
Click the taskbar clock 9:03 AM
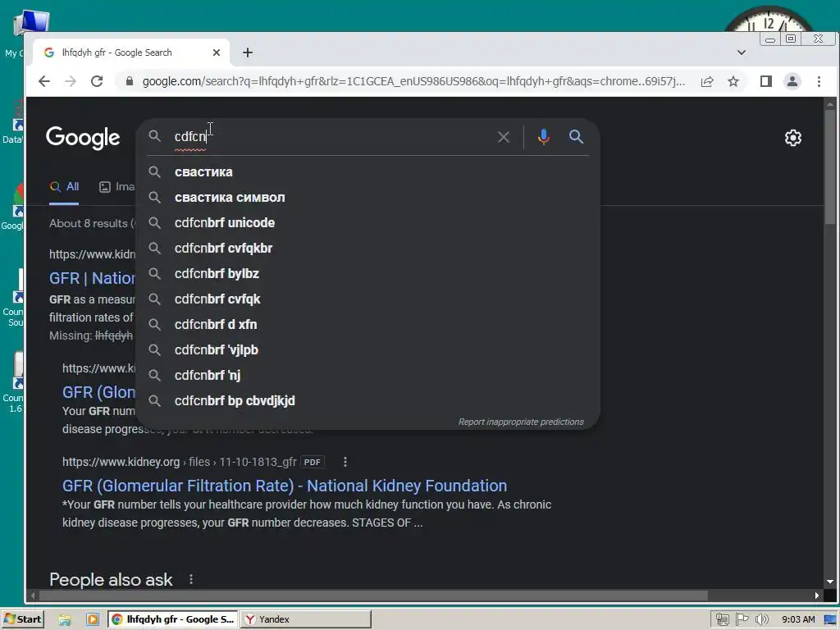[798, 620]
